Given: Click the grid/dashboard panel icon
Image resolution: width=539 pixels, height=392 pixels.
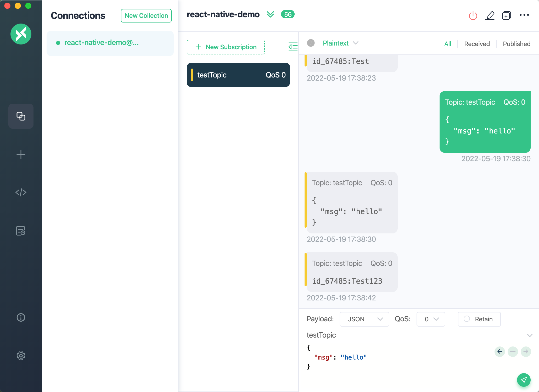Looking at the screenshot, I should [x=21, y=115].
